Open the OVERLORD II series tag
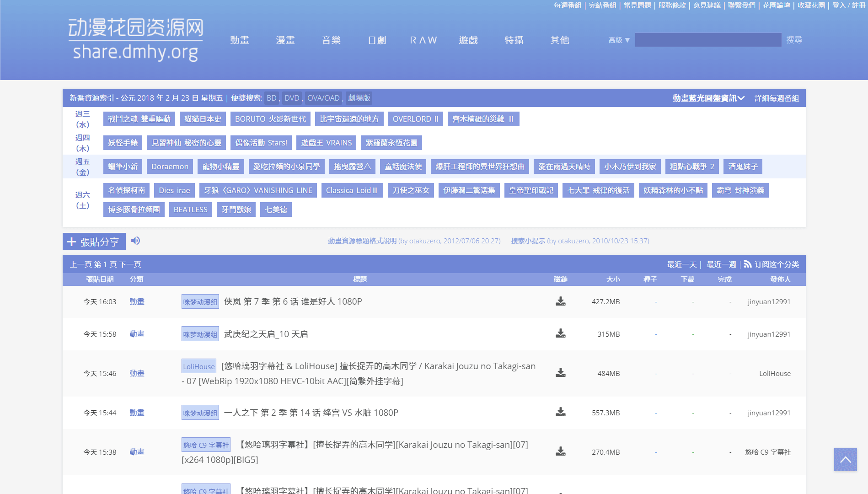Viewport: 868px width, 494px height. click(415, 119)
